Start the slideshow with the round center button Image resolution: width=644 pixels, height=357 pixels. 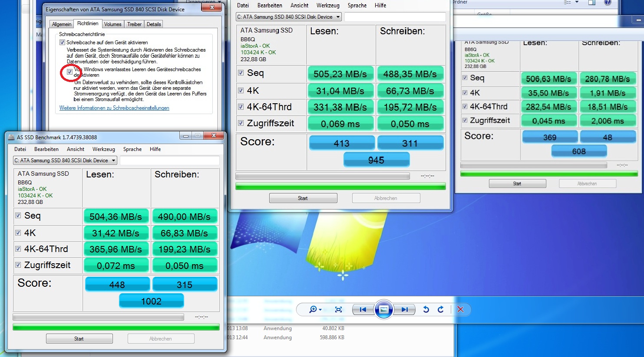[x=383, y=309]
